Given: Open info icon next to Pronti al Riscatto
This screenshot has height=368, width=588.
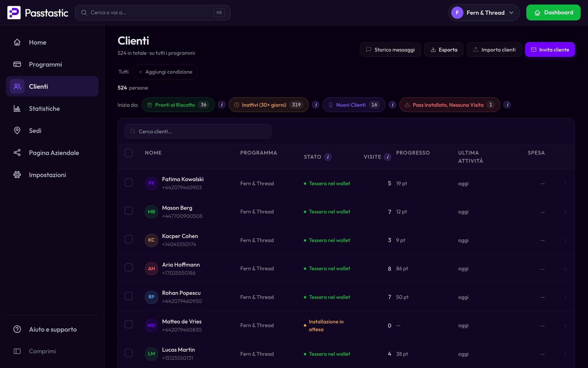Looking at the screenshot, I should 222,105.
